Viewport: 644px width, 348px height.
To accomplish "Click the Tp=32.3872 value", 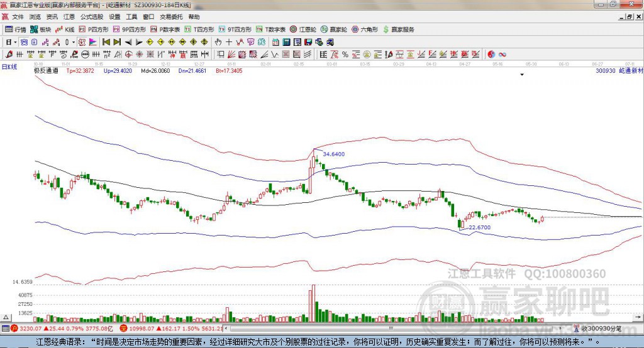I will pos(80,70).
